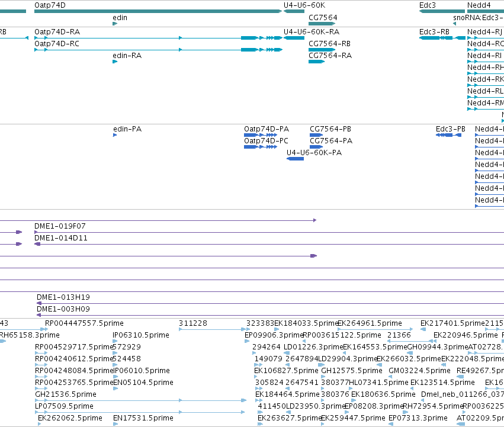The height and width of the screenshot is (427, 504).
Task: Select the Edc3-PB protein feature
Action: point(448,135)
